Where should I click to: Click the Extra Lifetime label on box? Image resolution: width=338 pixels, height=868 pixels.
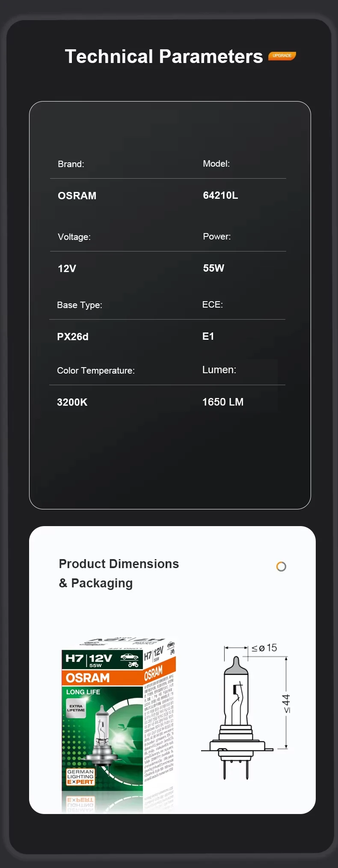click(76, 708)
